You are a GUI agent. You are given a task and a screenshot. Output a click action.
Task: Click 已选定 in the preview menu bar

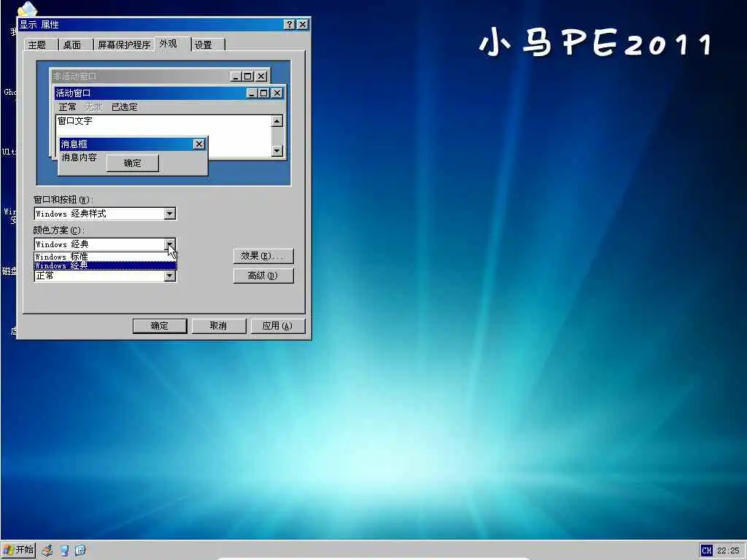[x=124, y=107]
